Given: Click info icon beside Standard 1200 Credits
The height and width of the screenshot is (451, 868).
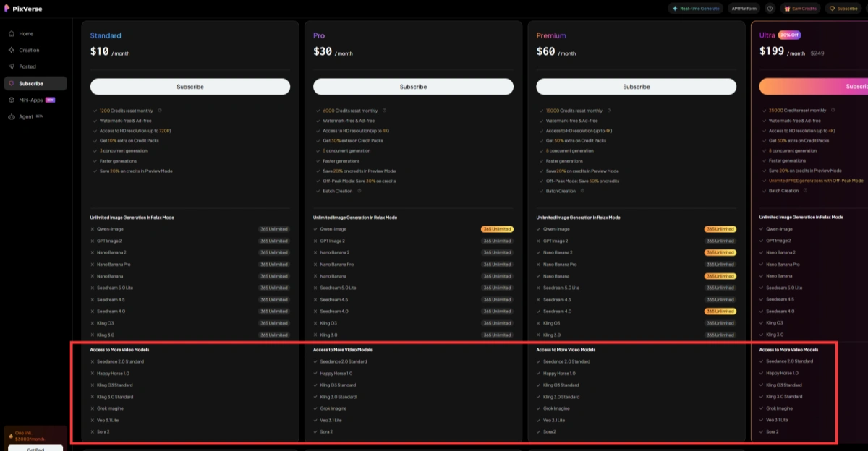Looking at the screenshot, I should pyautogui.click(x=160, y=111).
